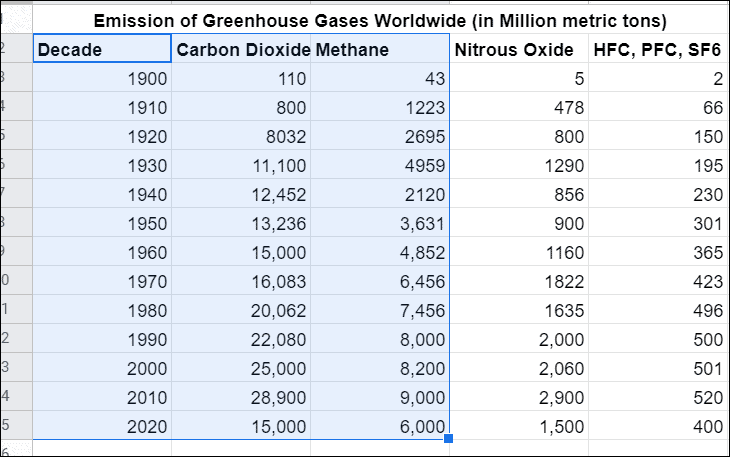This screenshot has width=730, height=457.
Task: Click Methane value 8,200
Action: pyautogui.click(x=380, y=368)
